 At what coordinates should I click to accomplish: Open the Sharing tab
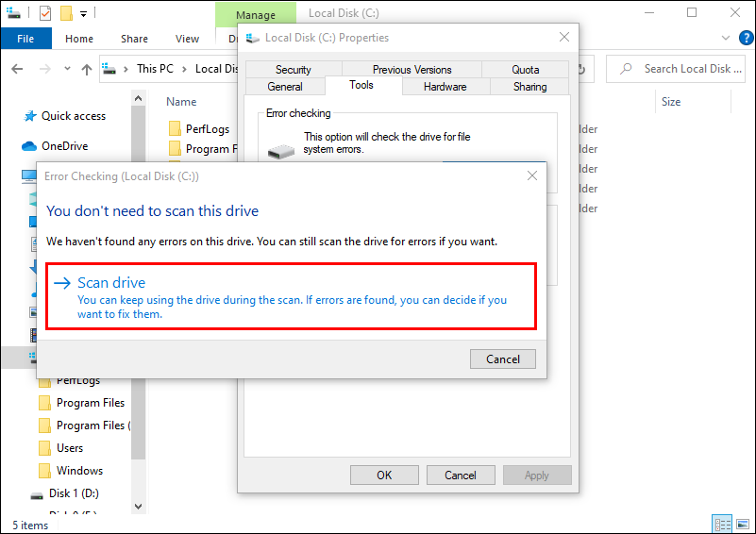click(529, 87)
